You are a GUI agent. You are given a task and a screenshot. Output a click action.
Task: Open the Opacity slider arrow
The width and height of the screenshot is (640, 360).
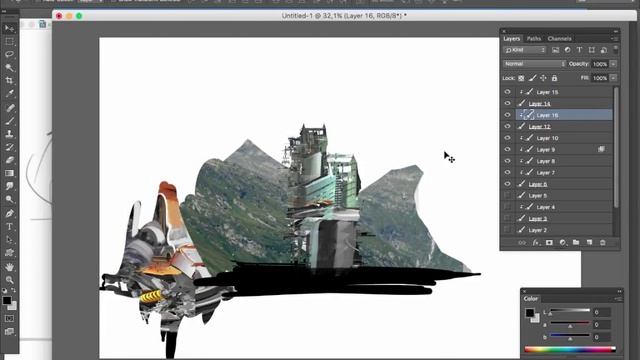(613, 64)
